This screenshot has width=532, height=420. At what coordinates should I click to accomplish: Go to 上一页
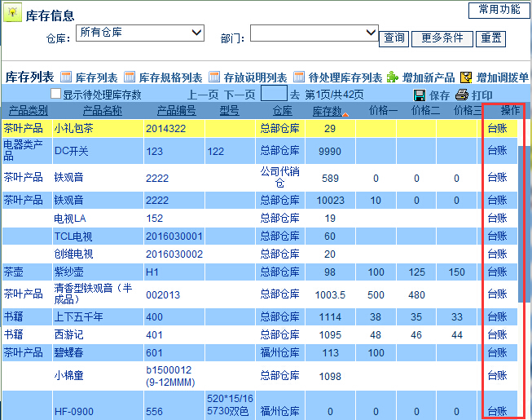[x=203, y=95]
